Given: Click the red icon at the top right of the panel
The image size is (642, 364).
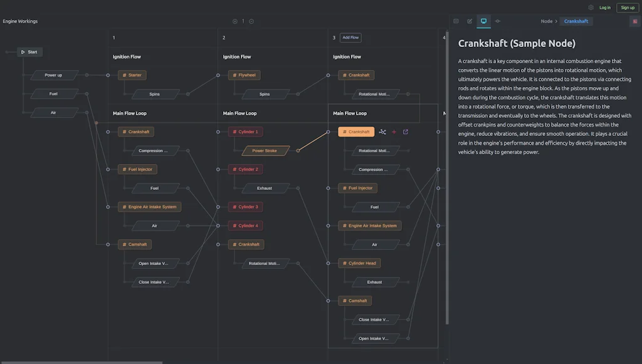Looking at the screenshot, I should coord(634,21).
